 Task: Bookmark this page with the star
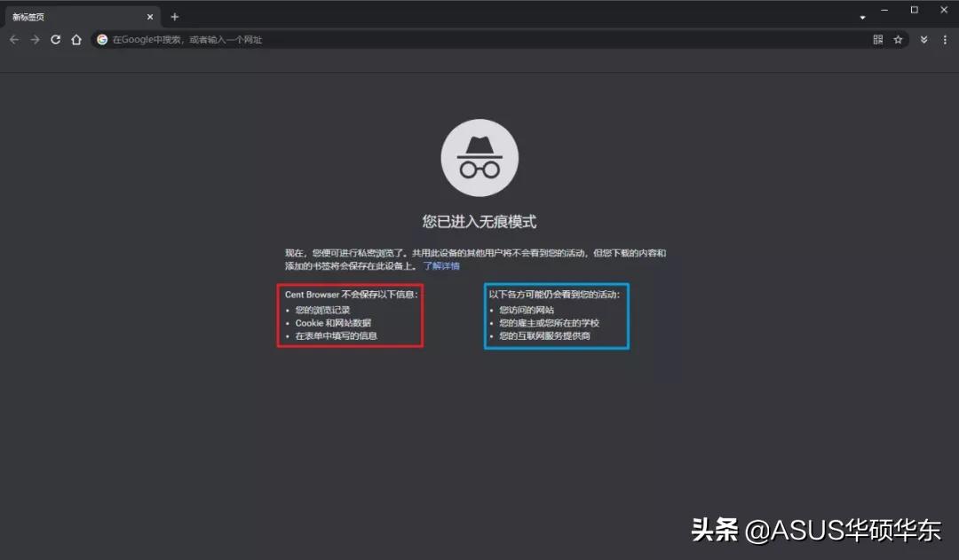[898, 40]
